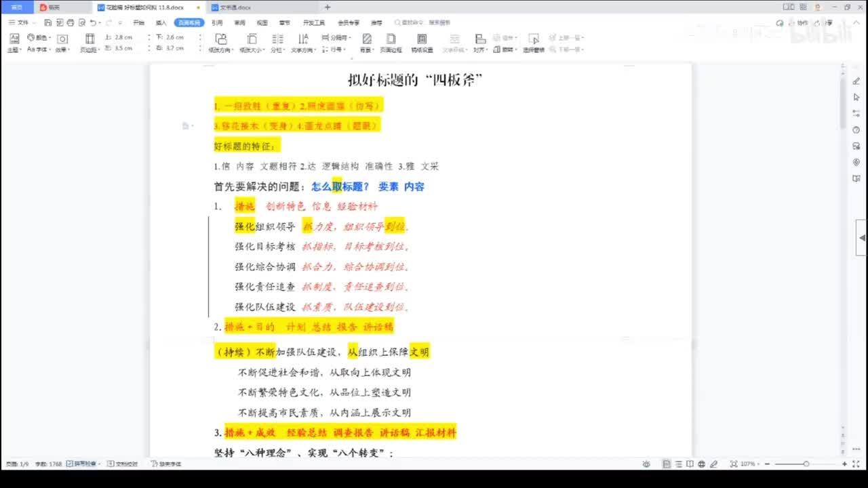This screenshot has height=488, width=868.
Task: Click the help question icon in right sidebar
Action: click(x=856, y=129)
